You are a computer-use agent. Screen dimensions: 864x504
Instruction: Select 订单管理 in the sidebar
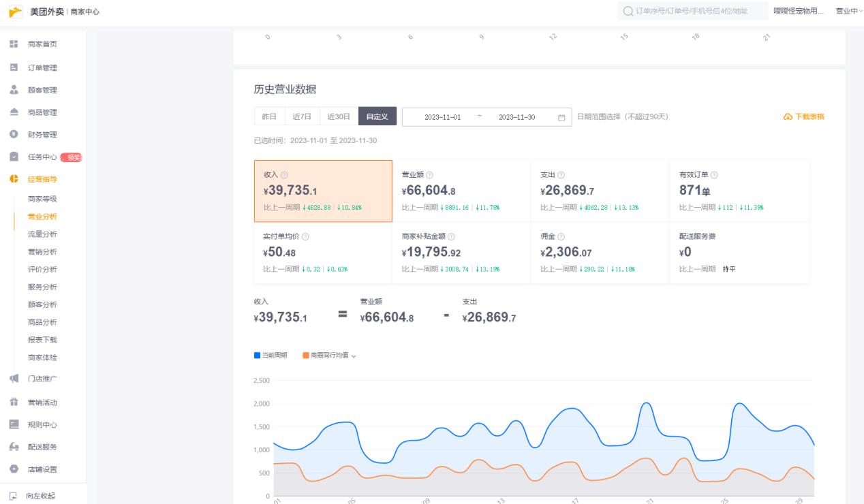click(x=44, y=67)
